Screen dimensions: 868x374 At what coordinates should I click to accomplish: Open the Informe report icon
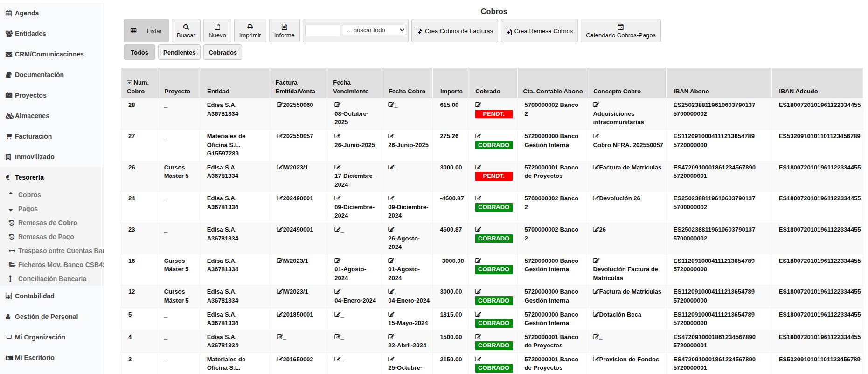(x=284, y=27)
